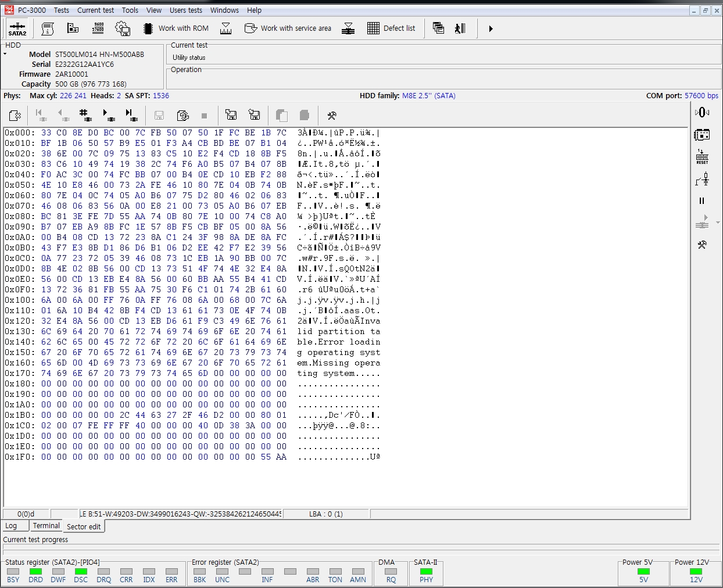Screen dimensions: 723x588
Task: Switch to the Terminal tab
Action: (46, 526)
